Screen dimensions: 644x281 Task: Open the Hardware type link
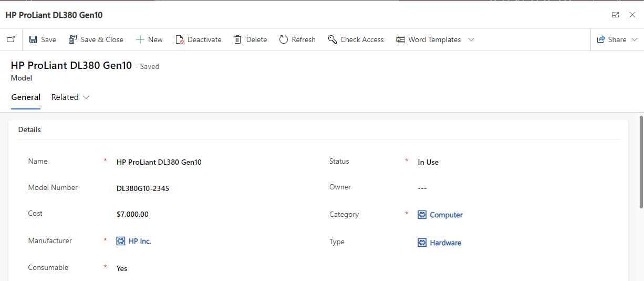coord(445,243)
